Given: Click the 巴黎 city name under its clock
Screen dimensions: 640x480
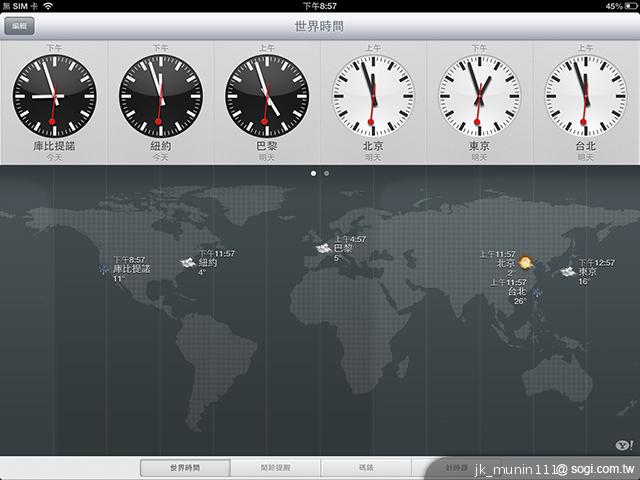Looking at the screenshot, I should pyautogui.click(x=267, y=146).
